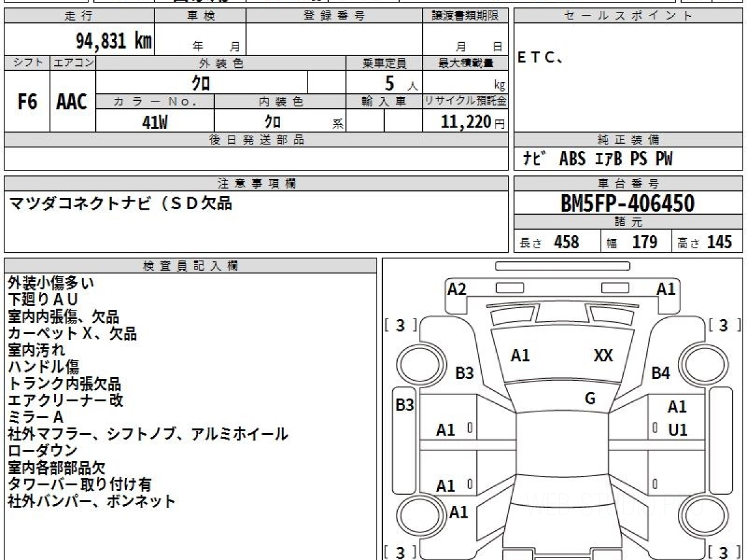This screenshot has height=560, width=747.
Task: Select the 外装色 header
Action: 221,63
